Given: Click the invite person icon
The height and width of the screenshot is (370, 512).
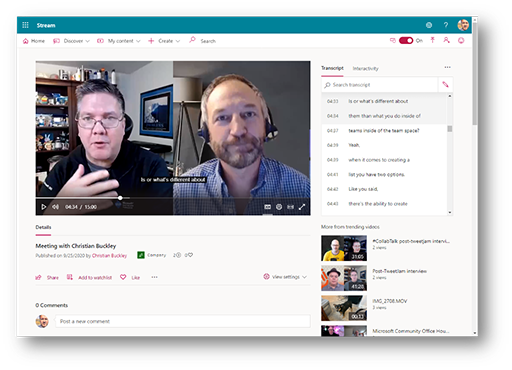Looking at the screenshot, I should point(446,40).
